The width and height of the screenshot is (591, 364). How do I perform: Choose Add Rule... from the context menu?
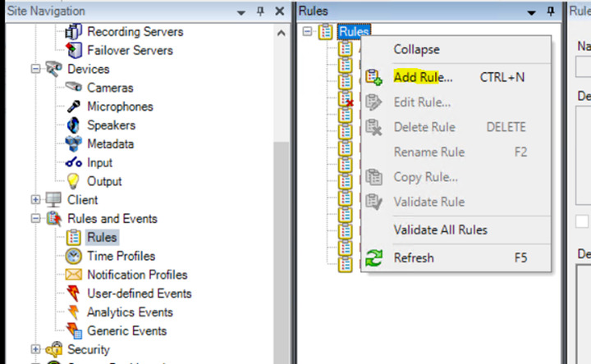pyautogui.click(x=423, y=78)
